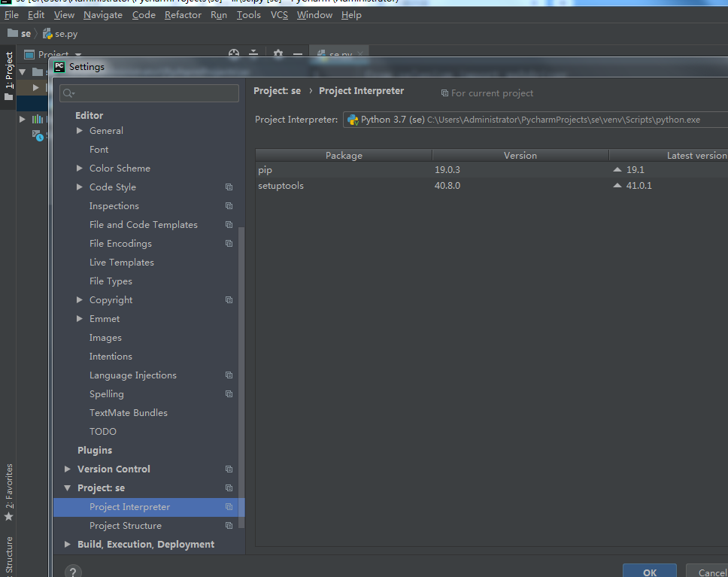This screenshot has width=728, height=577.
Task: Click the per-project icon on the Code Style row
Action: [229, 187]
